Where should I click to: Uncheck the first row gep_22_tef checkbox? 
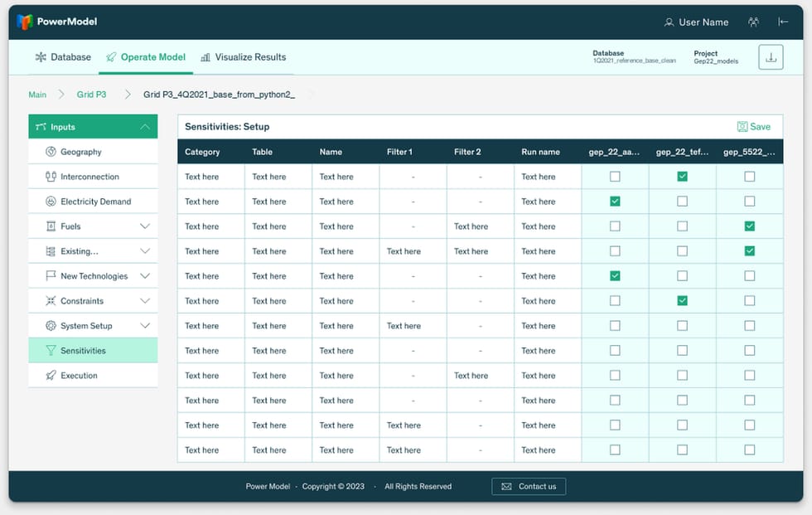point(682,177)
